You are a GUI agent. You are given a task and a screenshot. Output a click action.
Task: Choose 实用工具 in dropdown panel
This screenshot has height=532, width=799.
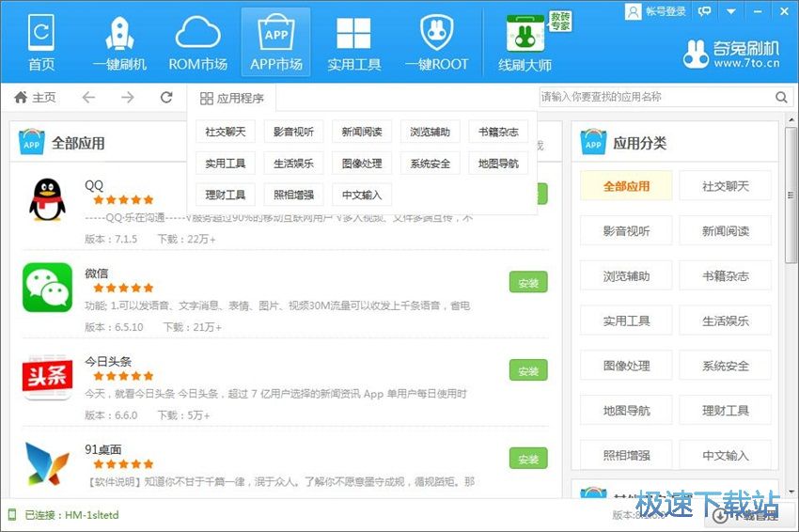tap(226, 163)
